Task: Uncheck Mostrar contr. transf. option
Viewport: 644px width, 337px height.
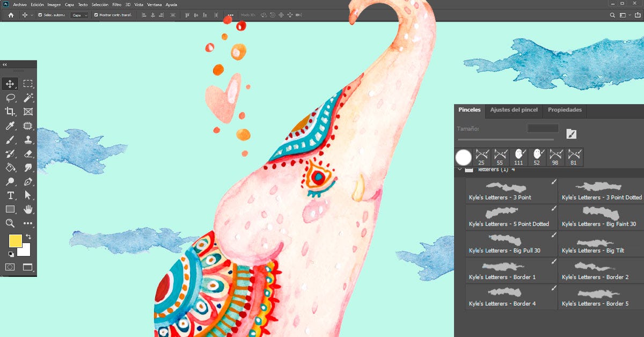Action: (96, 15)
